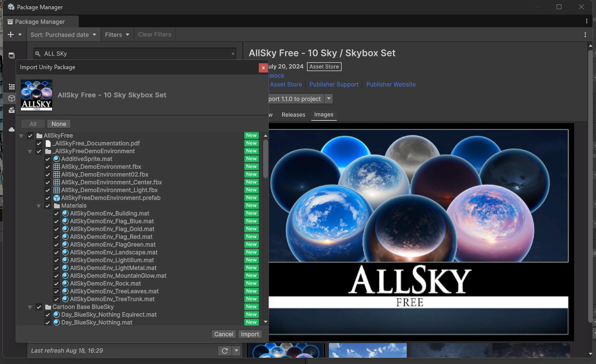Open the toolbar more options kebab menu

point(585,35)
